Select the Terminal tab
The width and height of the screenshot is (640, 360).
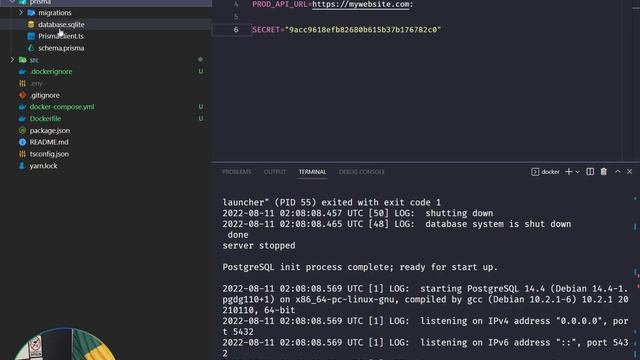(x=312, y=172)
